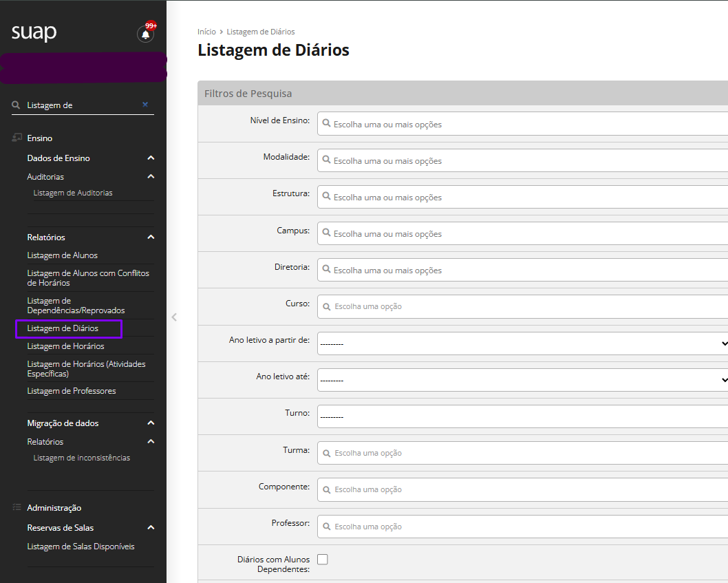Click the Componente selection field
The image size is (728, 583).
point(522,489)
